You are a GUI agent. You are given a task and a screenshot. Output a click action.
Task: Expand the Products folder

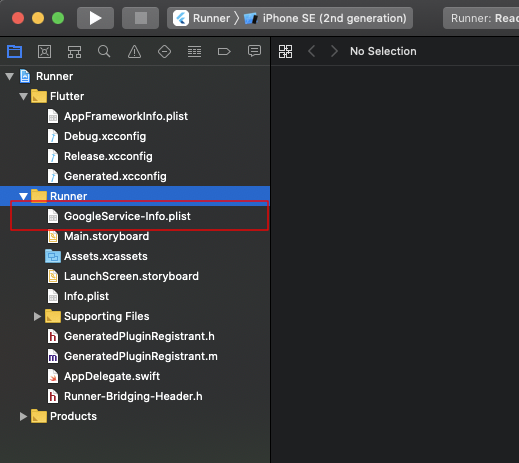pyautogui.click(x=23, y=416)
